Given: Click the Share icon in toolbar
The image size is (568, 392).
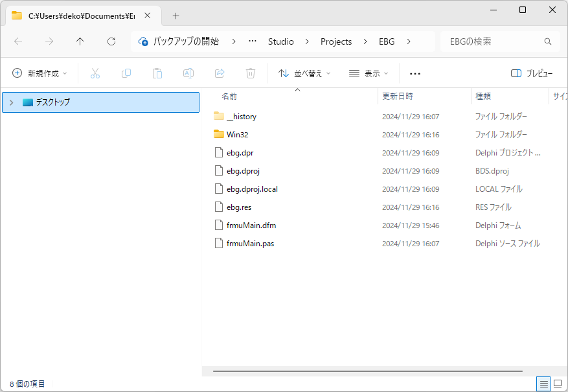Looking at the screenshot, I should click(220, 74).
